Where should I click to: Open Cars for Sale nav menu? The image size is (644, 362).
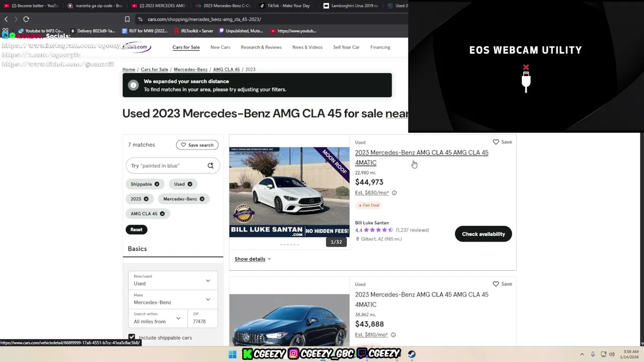[186, 47]
